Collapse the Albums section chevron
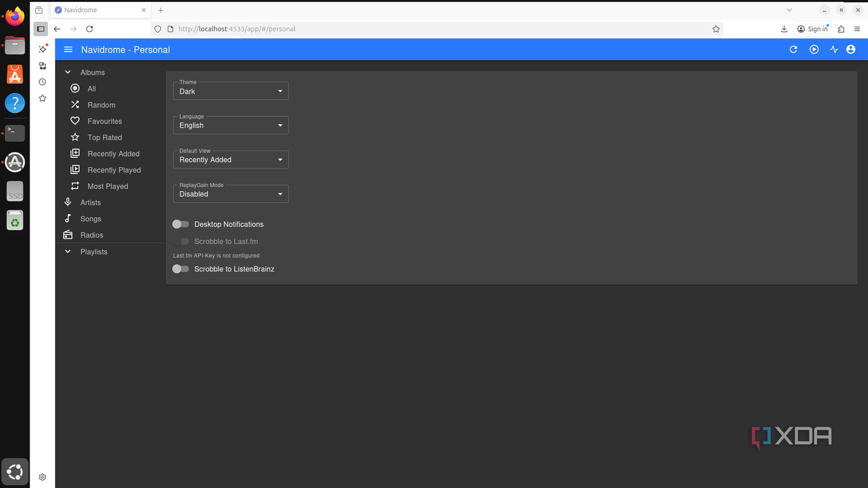The width and height of the screenshot is (868, 488). tap(68, 72)
